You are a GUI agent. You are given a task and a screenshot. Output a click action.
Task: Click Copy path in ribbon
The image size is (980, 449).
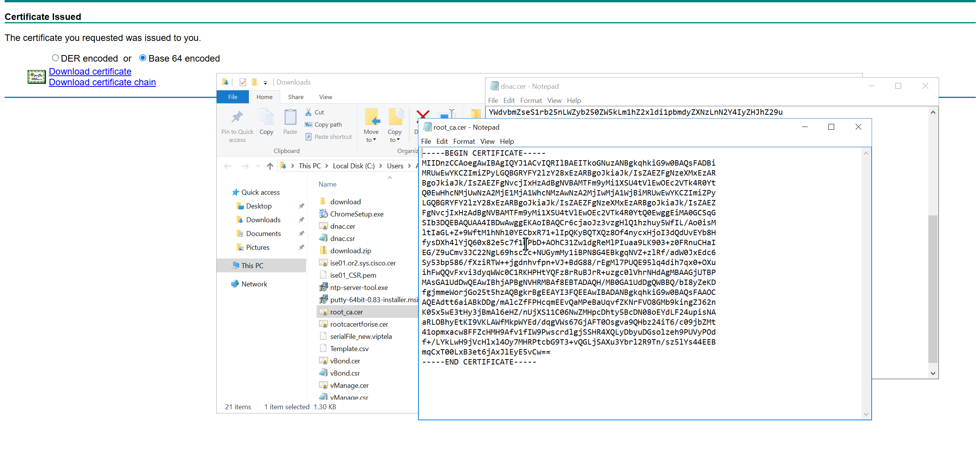(x=328, y=124)
